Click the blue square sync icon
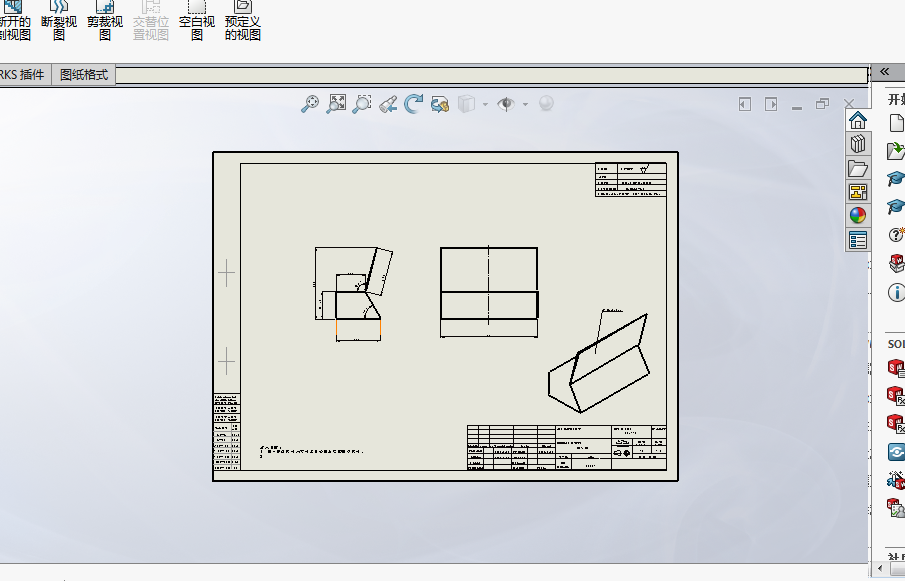The height and width of the screenshot is (581, 905). 896,452
